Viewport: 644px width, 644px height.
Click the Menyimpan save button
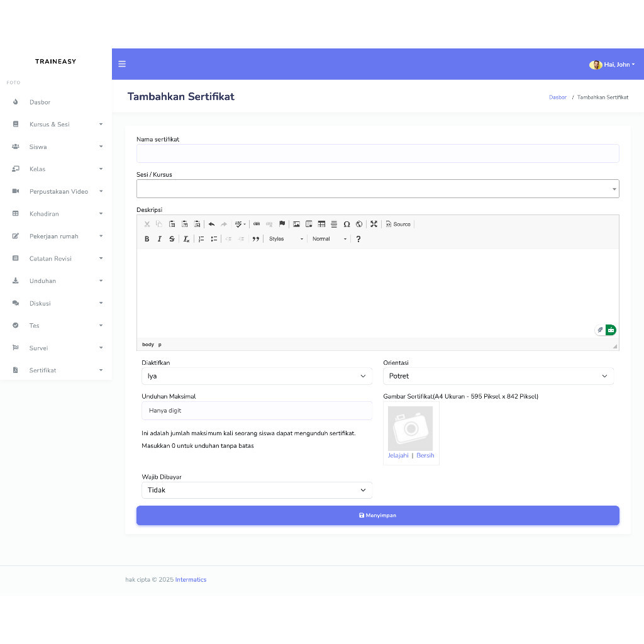(377, 515)
